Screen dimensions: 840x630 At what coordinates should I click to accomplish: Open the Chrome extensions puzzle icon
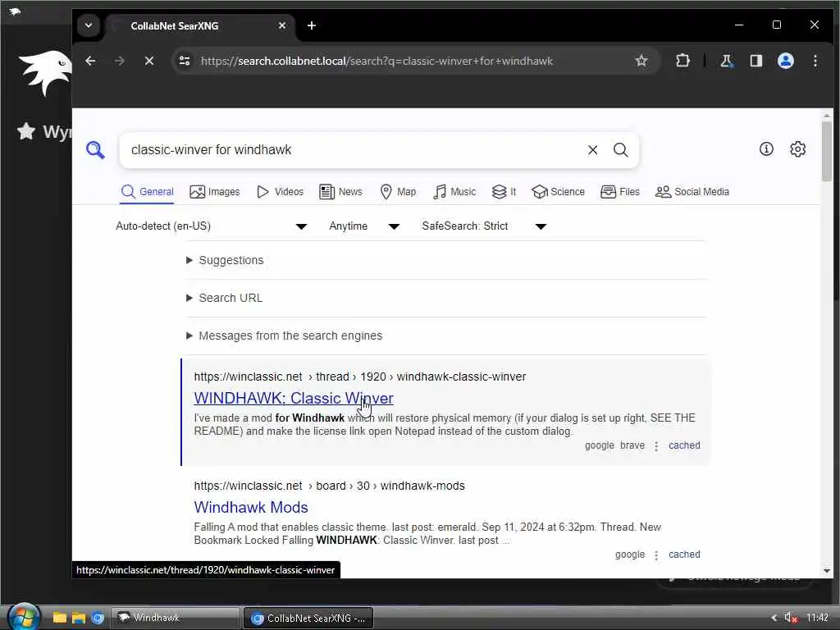682,61
